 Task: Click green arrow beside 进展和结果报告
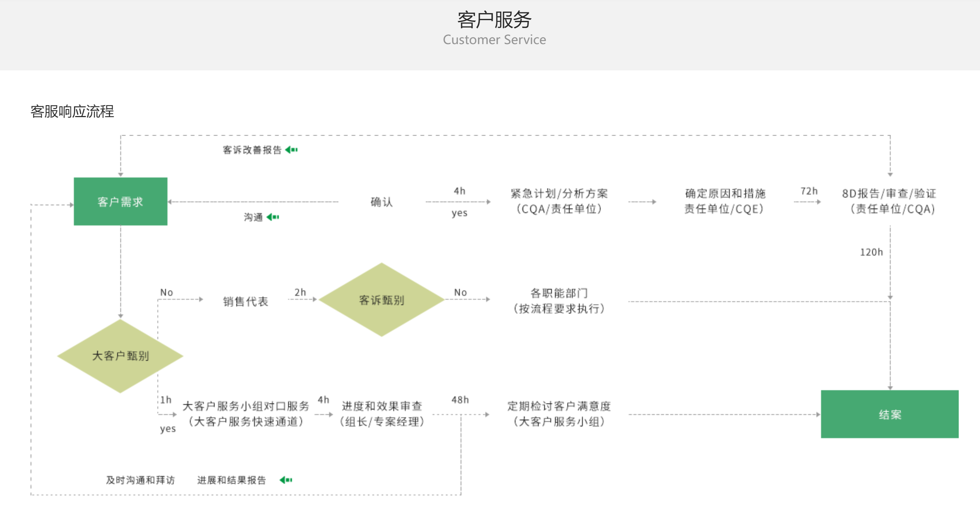286,480
